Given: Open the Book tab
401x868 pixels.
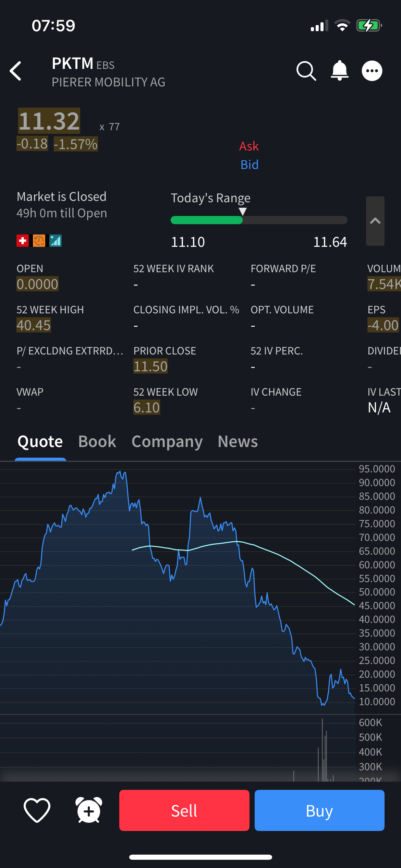Looking at the screenshot, I should point(97,442).
